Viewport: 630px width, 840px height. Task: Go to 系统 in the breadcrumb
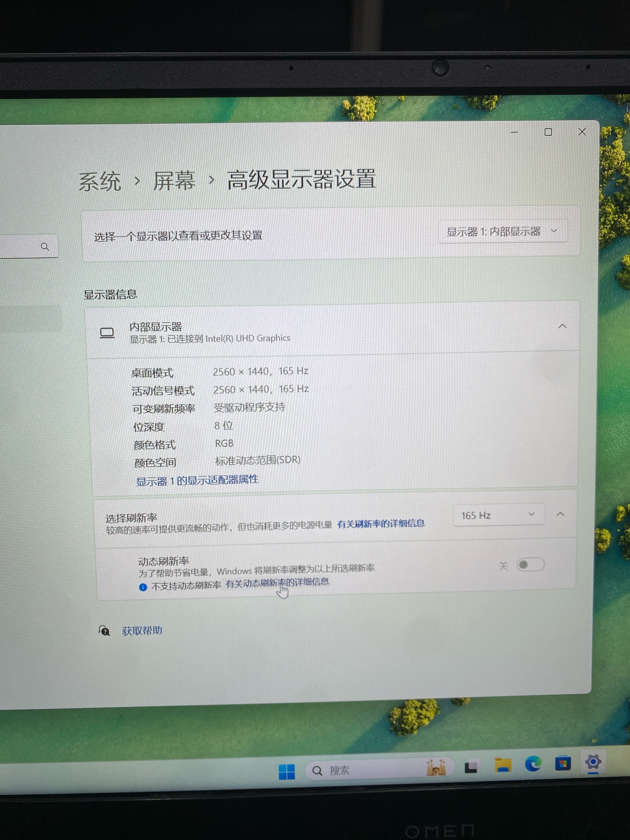coord(100,182)
